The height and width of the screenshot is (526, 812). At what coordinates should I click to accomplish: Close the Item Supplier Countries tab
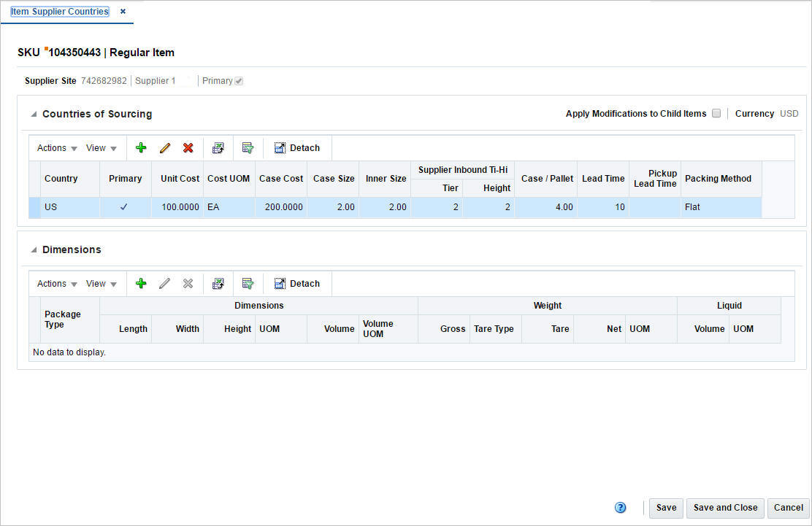point(123,12)
